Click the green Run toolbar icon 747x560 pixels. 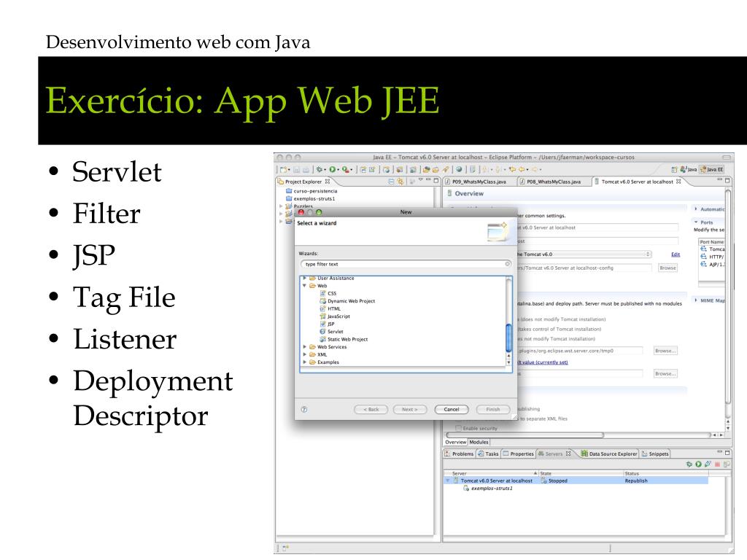(x=332, y=169)
